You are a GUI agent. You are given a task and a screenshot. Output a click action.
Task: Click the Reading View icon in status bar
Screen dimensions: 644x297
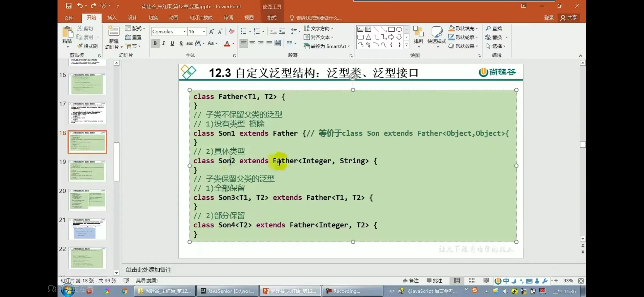(486, 280)
